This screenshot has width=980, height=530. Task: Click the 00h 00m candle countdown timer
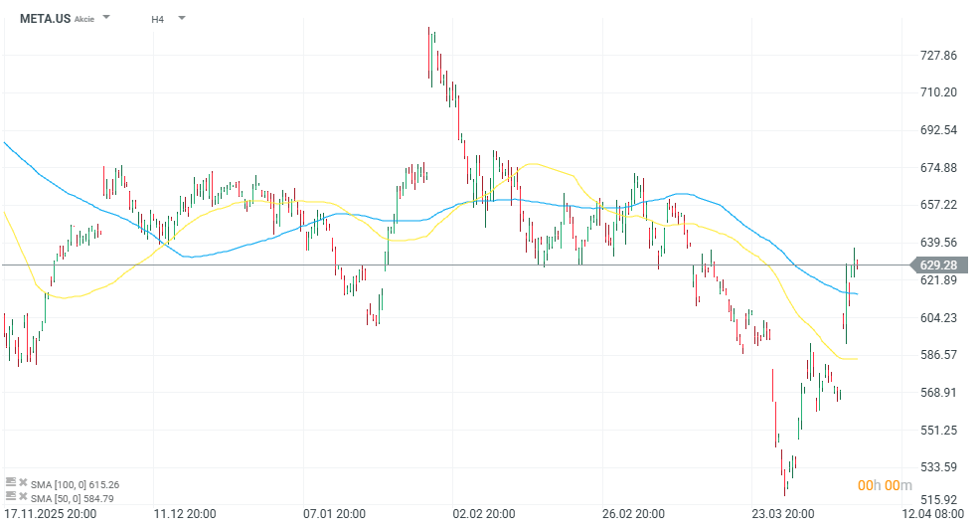(885, 485)
